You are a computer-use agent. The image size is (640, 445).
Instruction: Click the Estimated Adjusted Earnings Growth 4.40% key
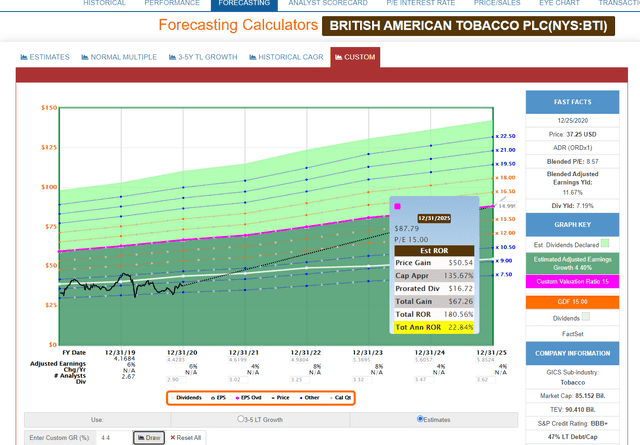point(572,263)
